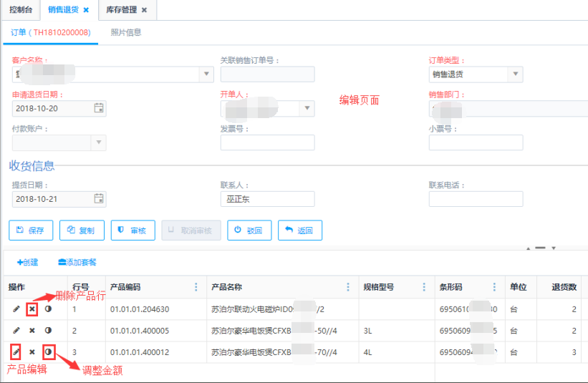Click the 添加套餐 link

click(77, 262)
